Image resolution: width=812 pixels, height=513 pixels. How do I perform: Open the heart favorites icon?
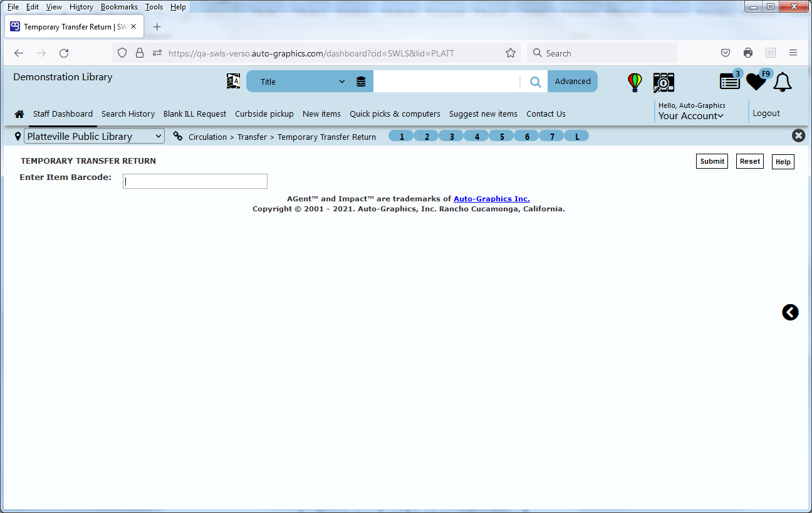point(756,82)
